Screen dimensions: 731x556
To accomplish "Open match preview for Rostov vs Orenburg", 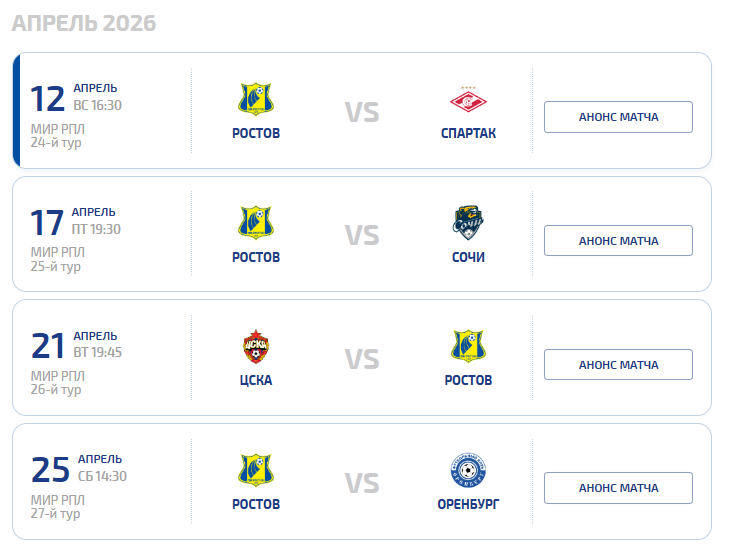I will point(618,488).
